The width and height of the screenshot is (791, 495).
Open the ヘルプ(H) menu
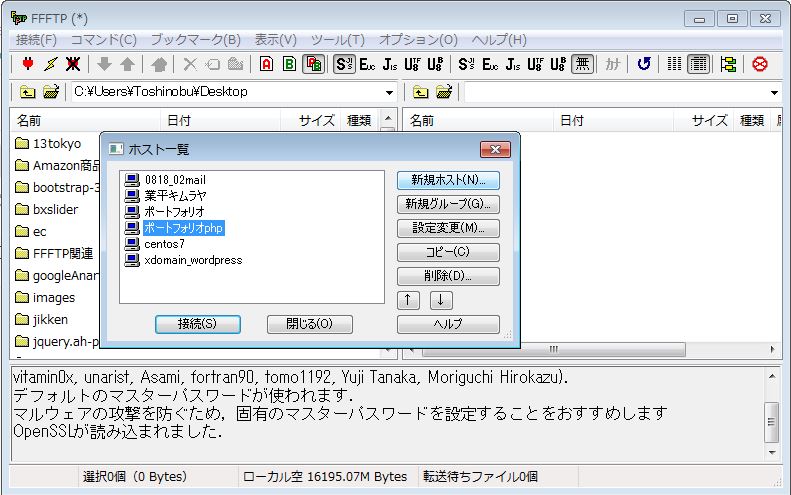point(499,39)
